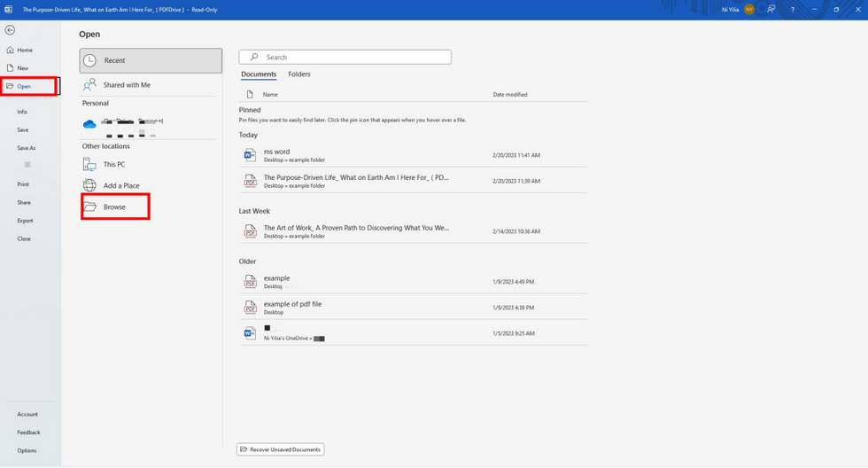Click the Browse button
The image size is (868, 468).
(115, 207)
